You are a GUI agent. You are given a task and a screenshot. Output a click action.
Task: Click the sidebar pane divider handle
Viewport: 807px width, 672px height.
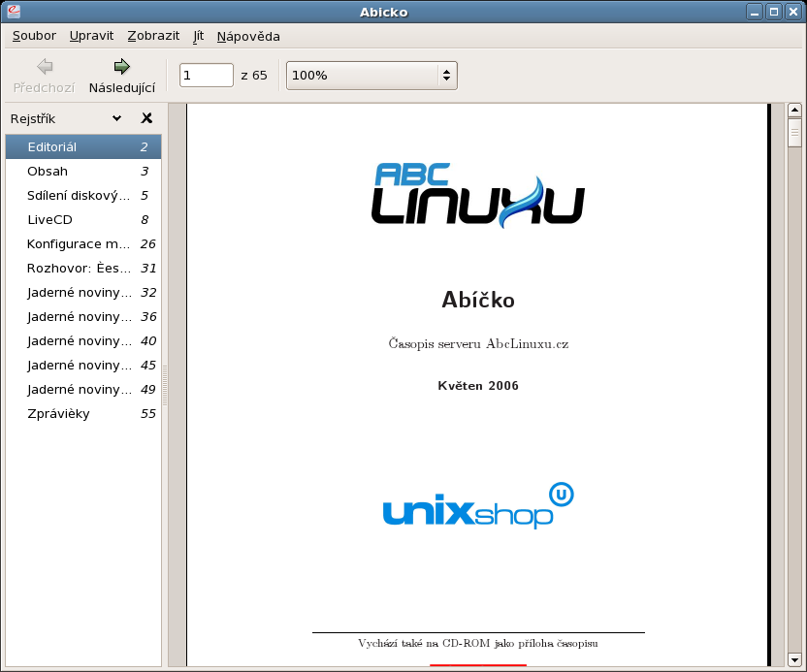(x=165, y=385)
